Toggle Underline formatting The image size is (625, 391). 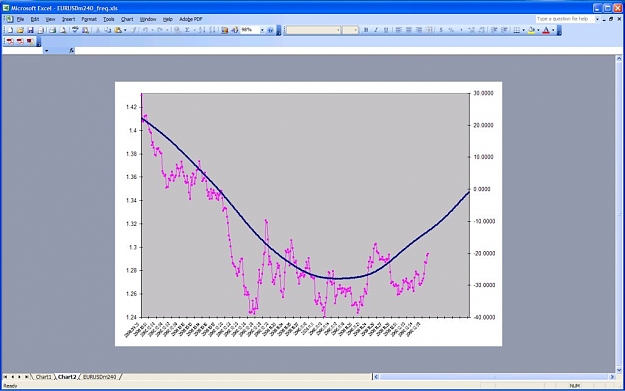[386, 30]
